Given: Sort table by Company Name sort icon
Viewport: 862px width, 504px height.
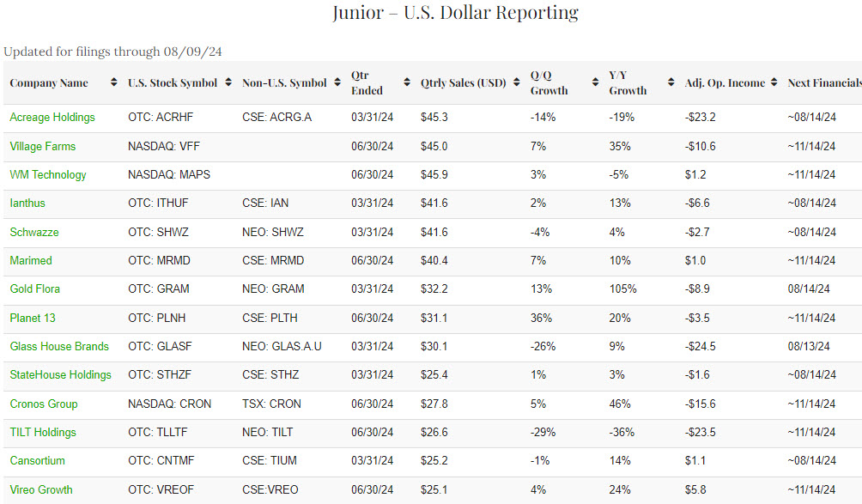Looking at the screenshot, I should coord(114,83).
